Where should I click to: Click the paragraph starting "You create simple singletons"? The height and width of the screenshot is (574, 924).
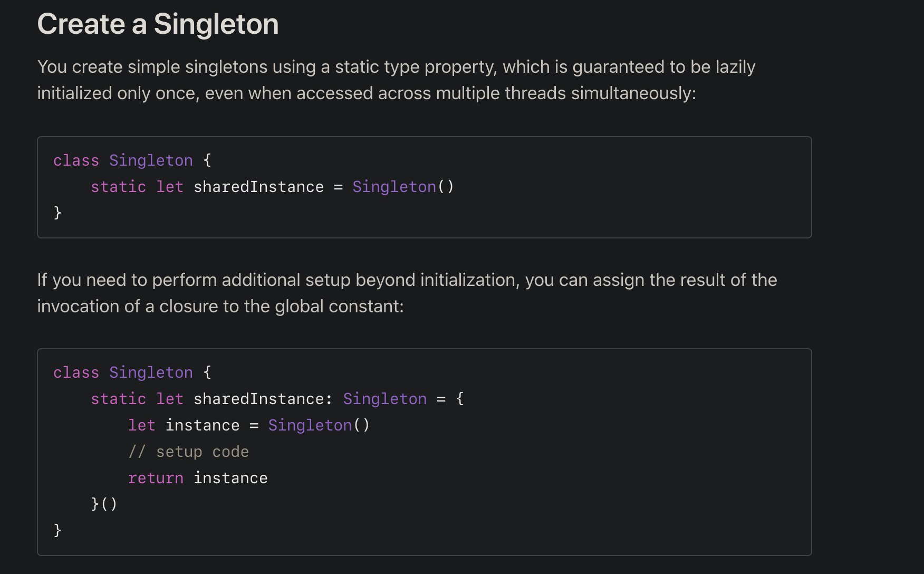(396, 80)
